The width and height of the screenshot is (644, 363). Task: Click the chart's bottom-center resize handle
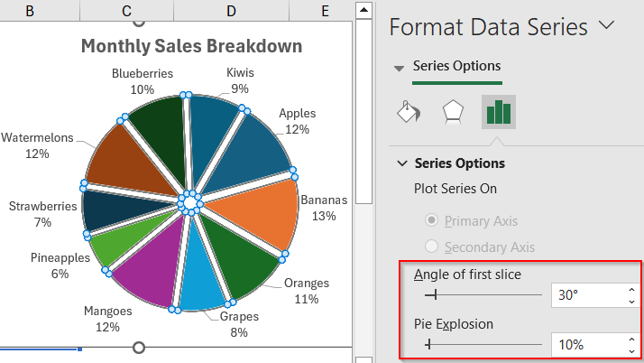coord(139,348)
